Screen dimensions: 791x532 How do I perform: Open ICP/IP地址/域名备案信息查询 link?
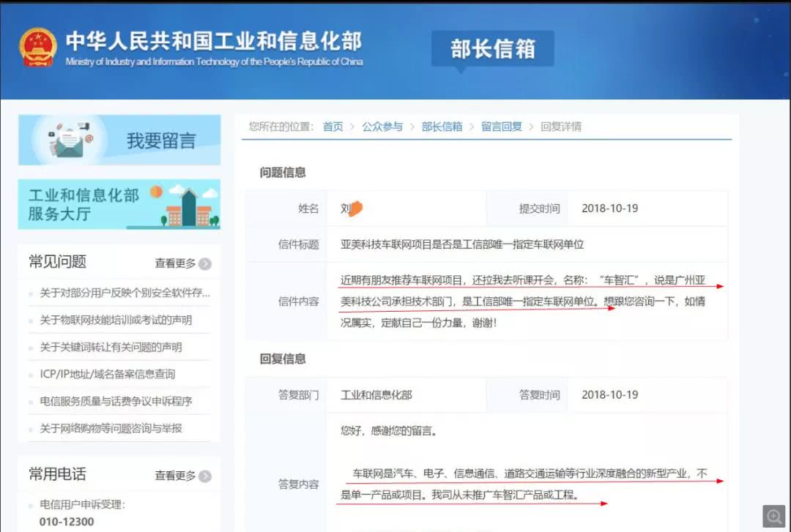click(x=108, y=374)
